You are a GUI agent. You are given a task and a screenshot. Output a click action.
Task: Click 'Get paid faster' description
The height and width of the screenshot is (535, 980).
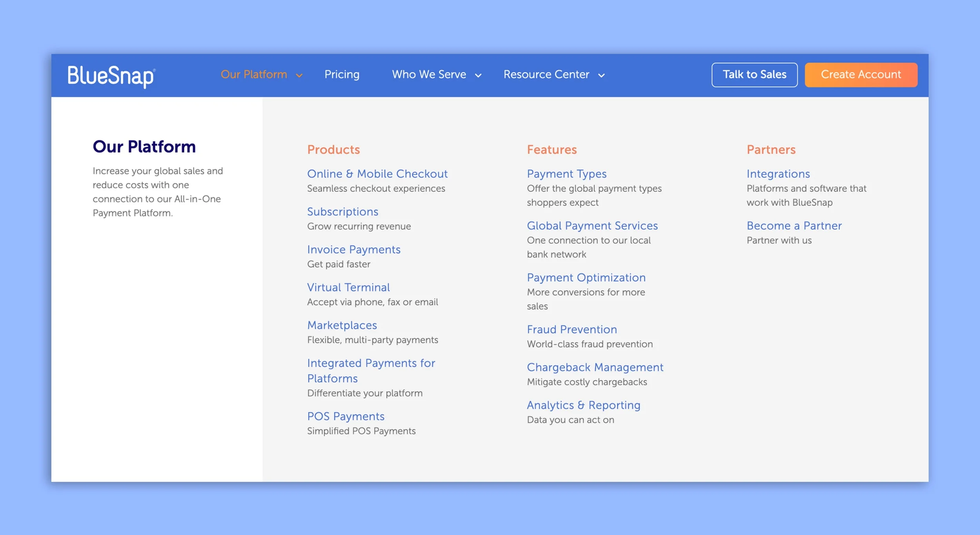tap(339, 264)
